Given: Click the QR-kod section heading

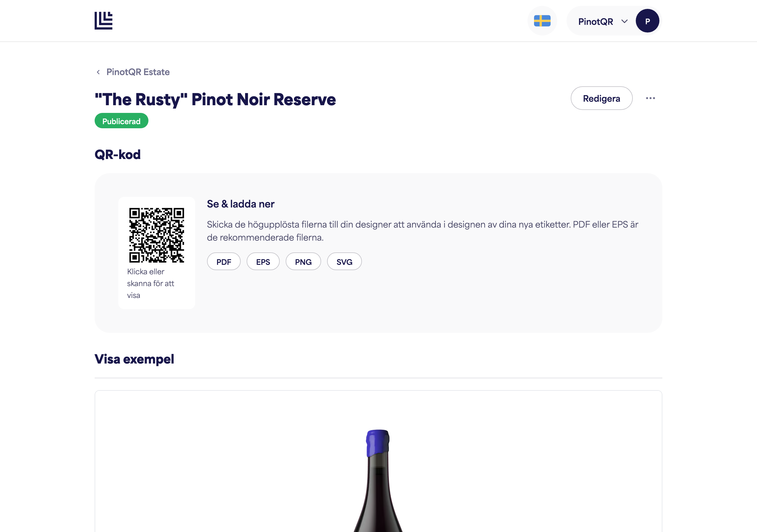Looking at the screenshot, I should 118,154.
